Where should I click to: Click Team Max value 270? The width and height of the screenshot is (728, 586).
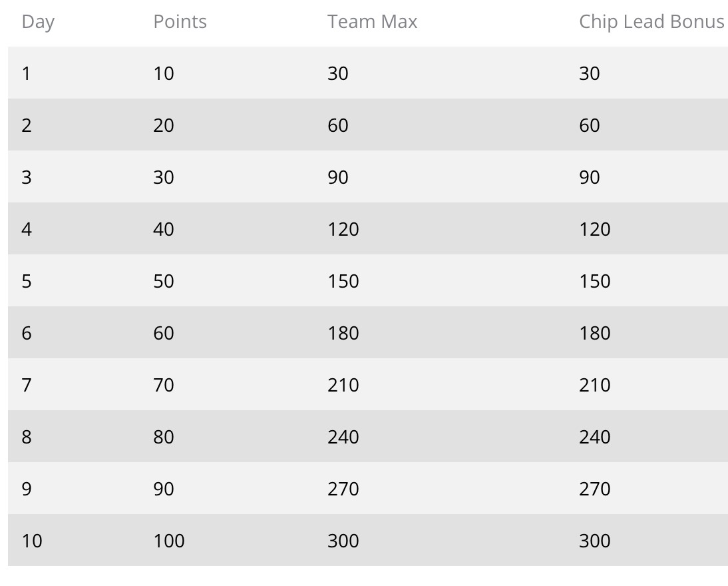pyautogui.click(x=343, y=489)
